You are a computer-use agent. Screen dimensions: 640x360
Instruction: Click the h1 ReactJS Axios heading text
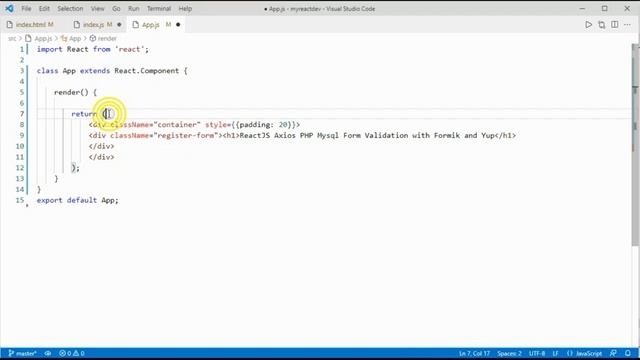[367, 136]
